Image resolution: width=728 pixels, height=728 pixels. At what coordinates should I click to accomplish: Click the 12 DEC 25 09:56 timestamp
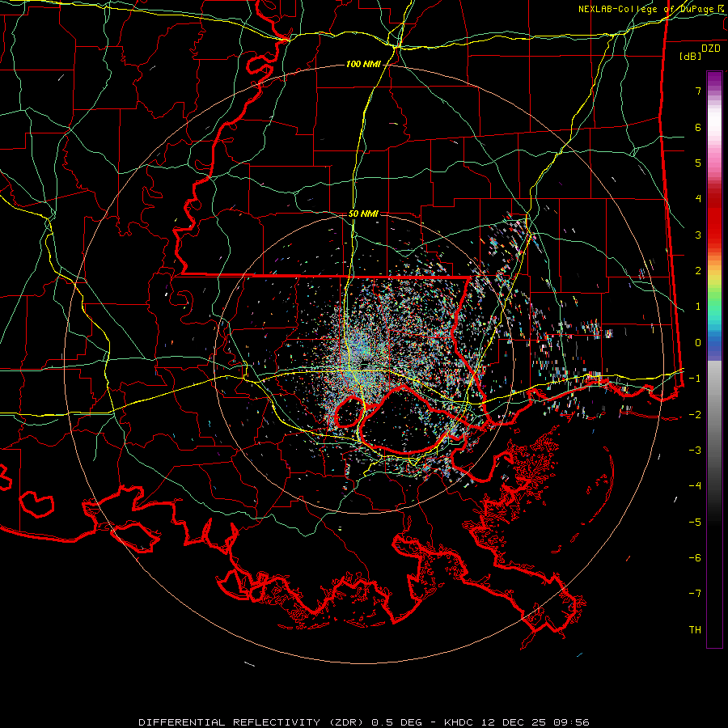tap(536, 722)
